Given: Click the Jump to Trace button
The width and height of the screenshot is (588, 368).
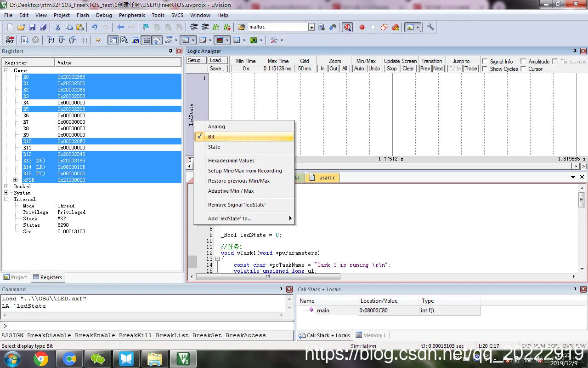Looking at the screenshot, I should click(470, 69).
